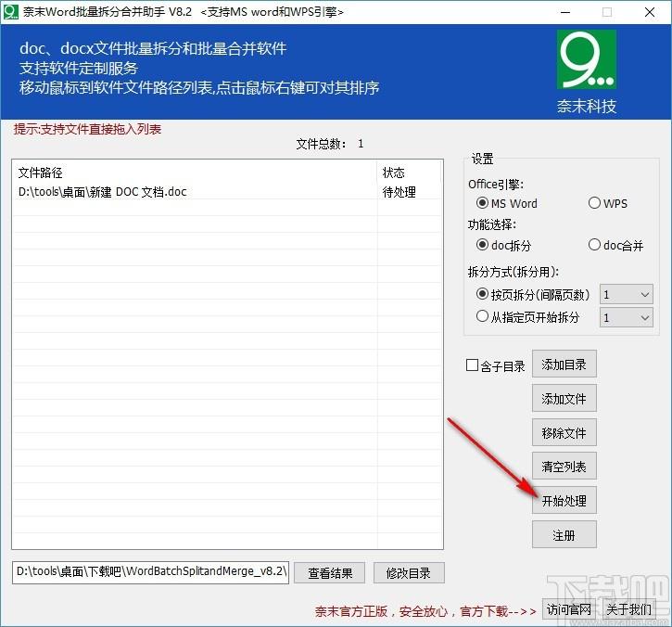Image resolution: width=672 pixels, height=627 pixels.
Task: Choose the doc合并 function
Action: pyautogui.click(x=615, y=245)
